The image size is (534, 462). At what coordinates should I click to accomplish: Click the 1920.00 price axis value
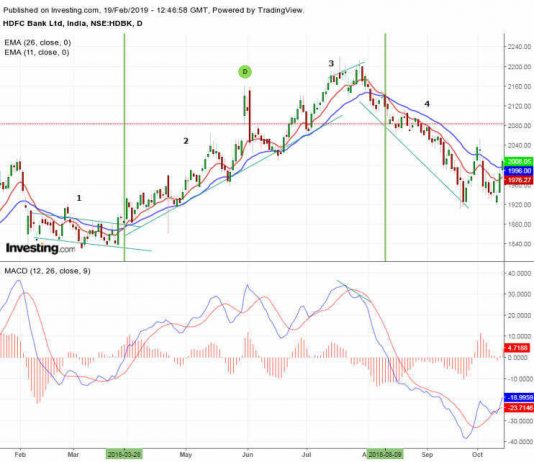(x=519, y=205)
